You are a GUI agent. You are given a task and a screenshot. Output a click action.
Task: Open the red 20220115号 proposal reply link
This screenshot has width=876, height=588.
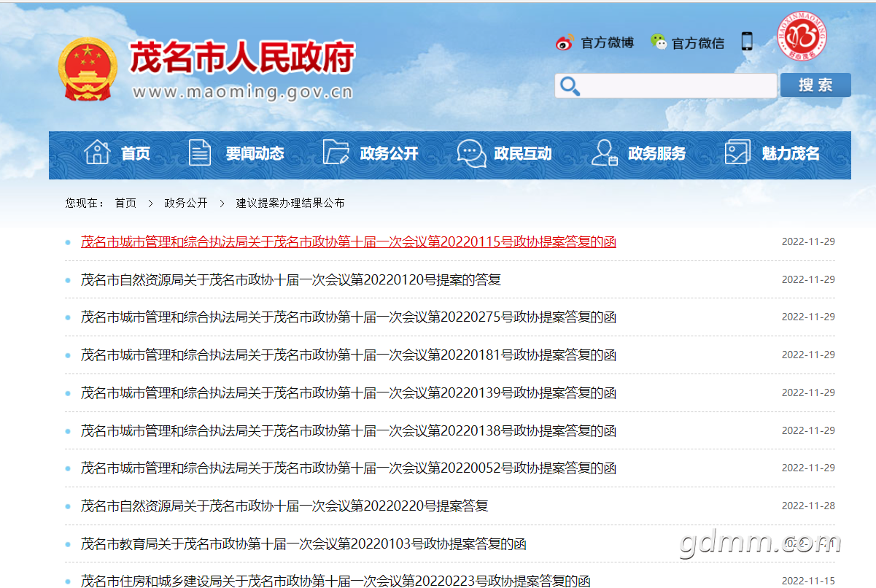(348, 241)
